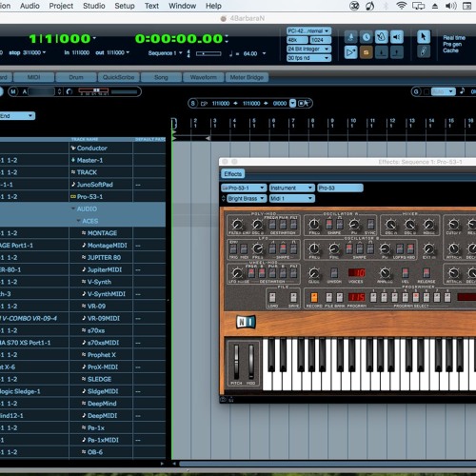Viewport: 476px width, 476px height.
Task: Click the tempo slider in the control panel
Action: click(x=208, y=53)
